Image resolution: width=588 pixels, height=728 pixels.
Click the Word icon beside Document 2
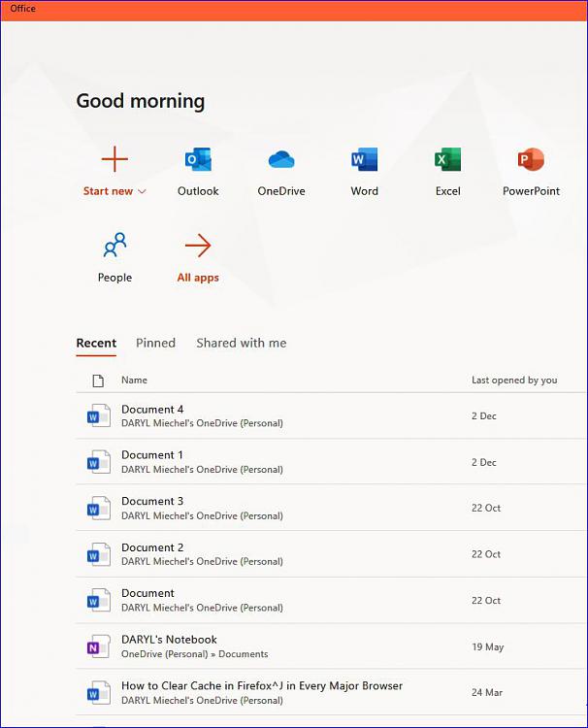tap(99, 554)
